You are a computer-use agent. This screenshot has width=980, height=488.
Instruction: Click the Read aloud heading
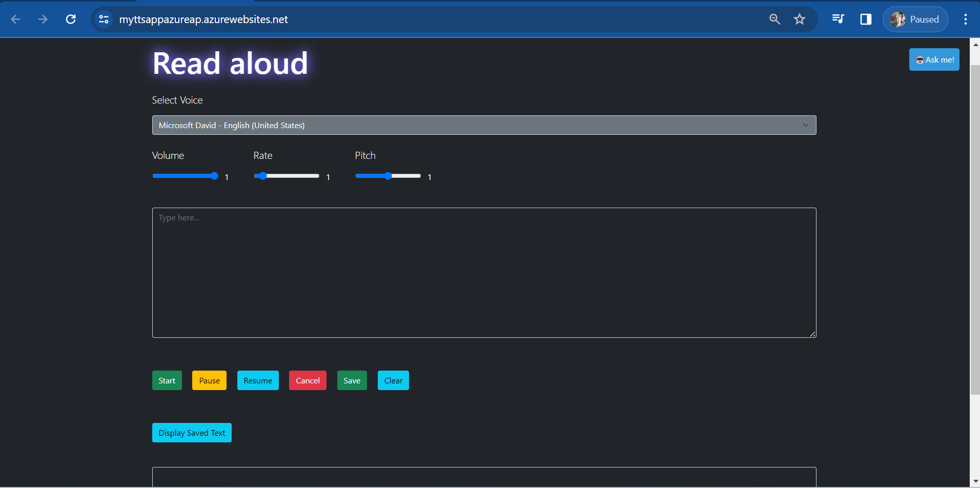click(230, 64)
